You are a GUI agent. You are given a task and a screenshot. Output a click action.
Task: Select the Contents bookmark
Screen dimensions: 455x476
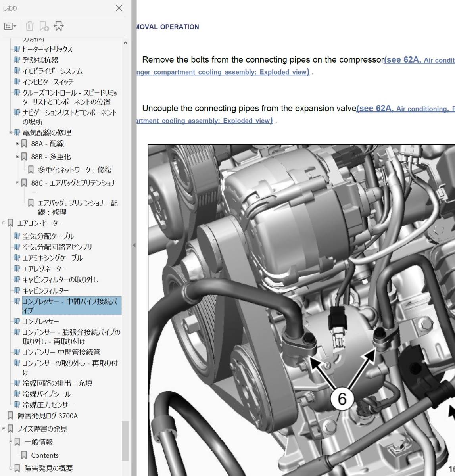point(45,455)
